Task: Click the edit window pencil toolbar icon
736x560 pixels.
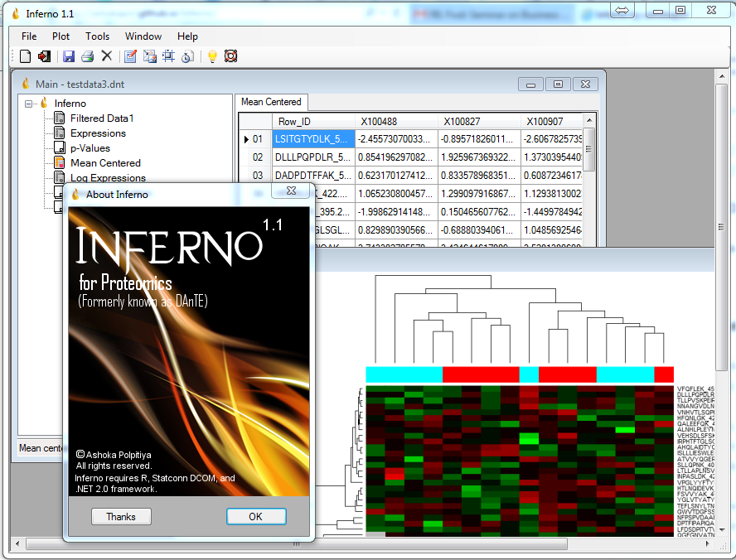Action: pos(130,56)
